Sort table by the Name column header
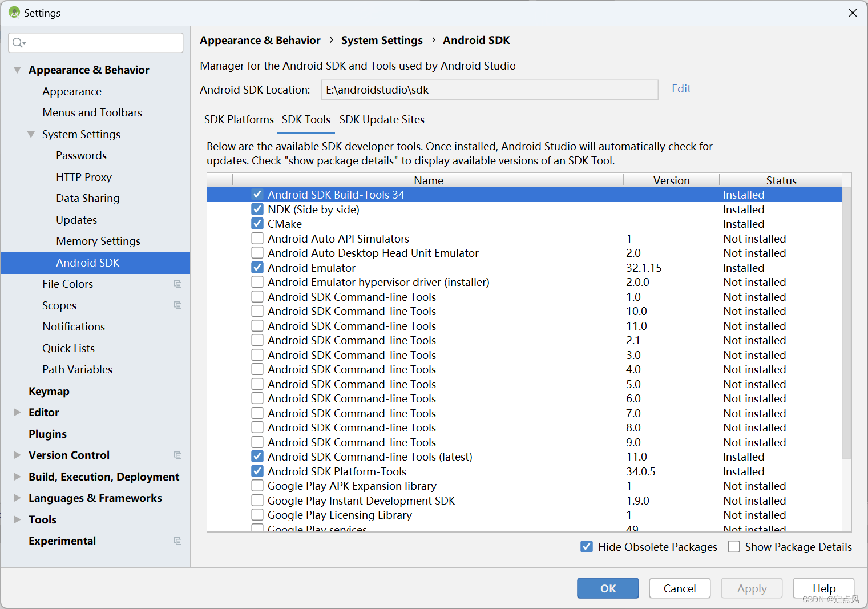The width and height of the screenshot is (868, 609). click(428, 180)
